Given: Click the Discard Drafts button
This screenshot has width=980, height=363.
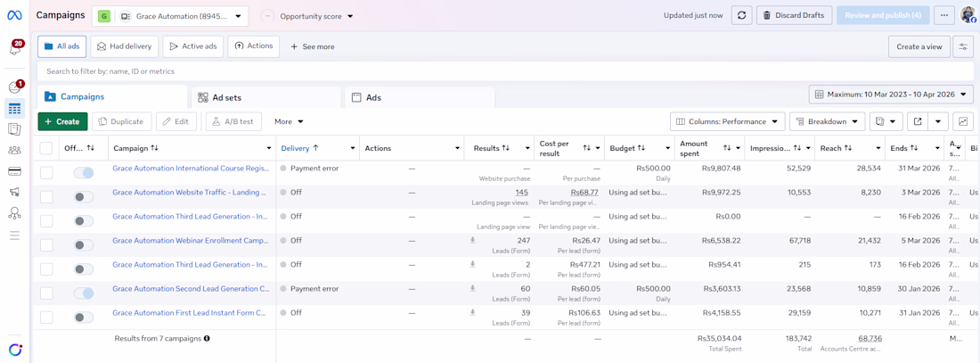Looking at the screenshot, I should click(794, 15).
